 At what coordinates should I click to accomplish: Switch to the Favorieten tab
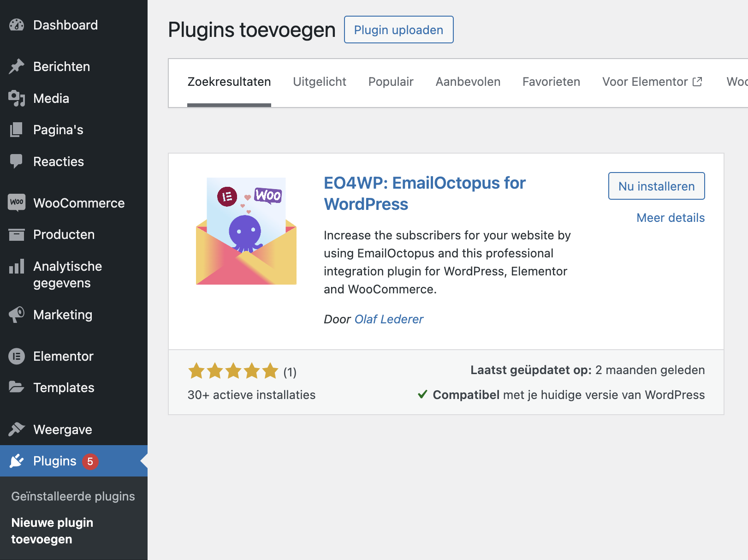coord(551,82)
